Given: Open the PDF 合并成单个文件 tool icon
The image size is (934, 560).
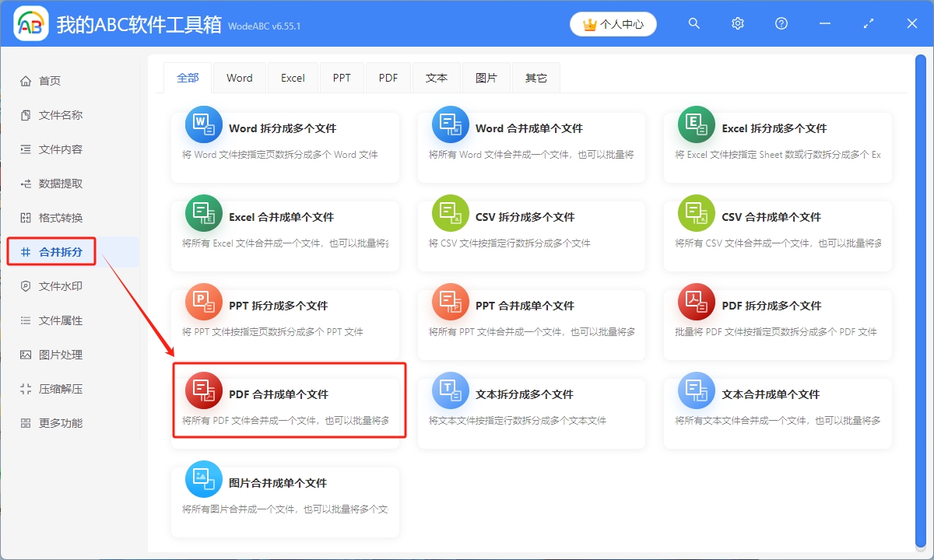Looking at the screenshot, I should point(203,391).
